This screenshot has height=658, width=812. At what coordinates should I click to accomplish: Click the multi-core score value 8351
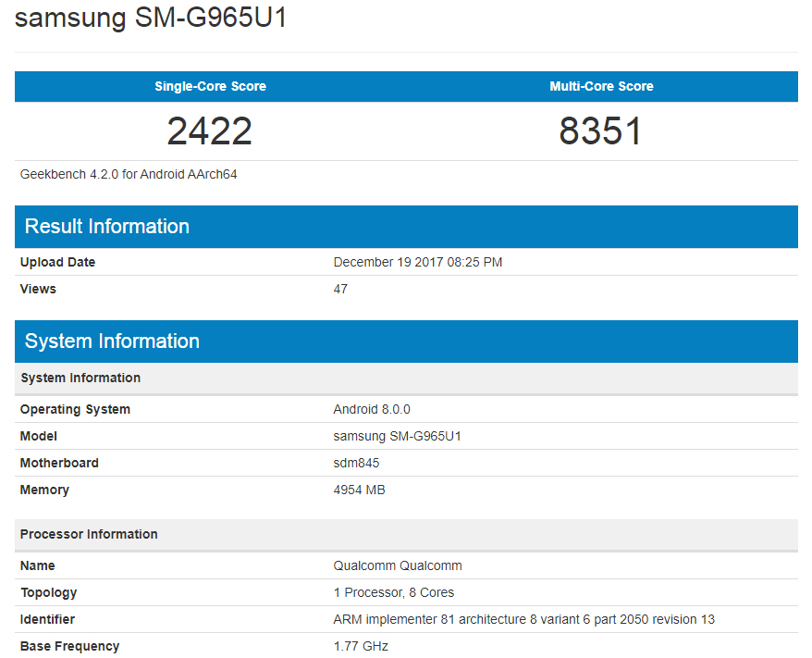point(601,130)
